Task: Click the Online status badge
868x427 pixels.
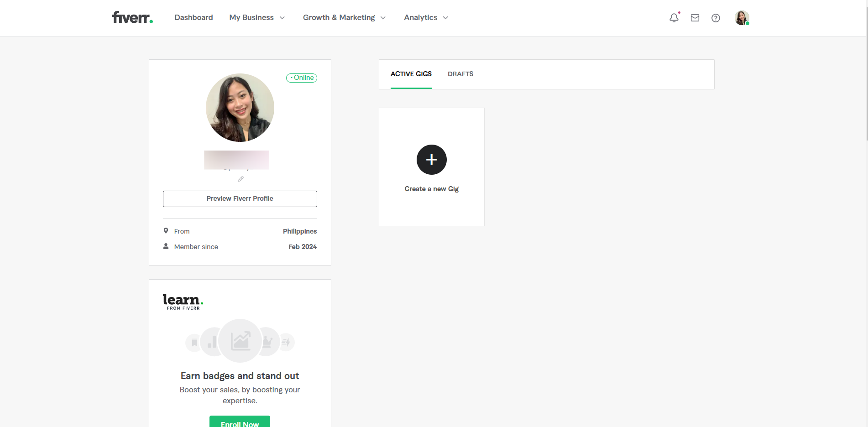Action: (x=302, y=78)
